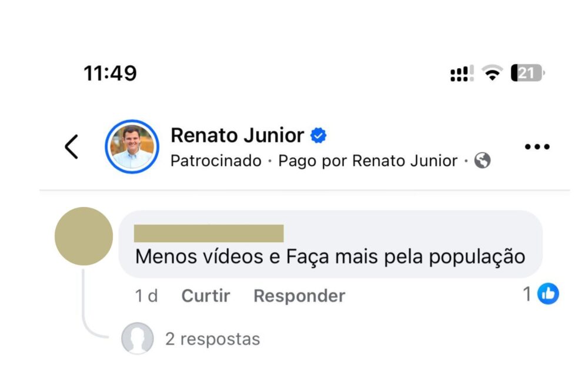Screen dimensions: 588x392
Task: Click the globe public audience icon
Action: coord(482,161)
